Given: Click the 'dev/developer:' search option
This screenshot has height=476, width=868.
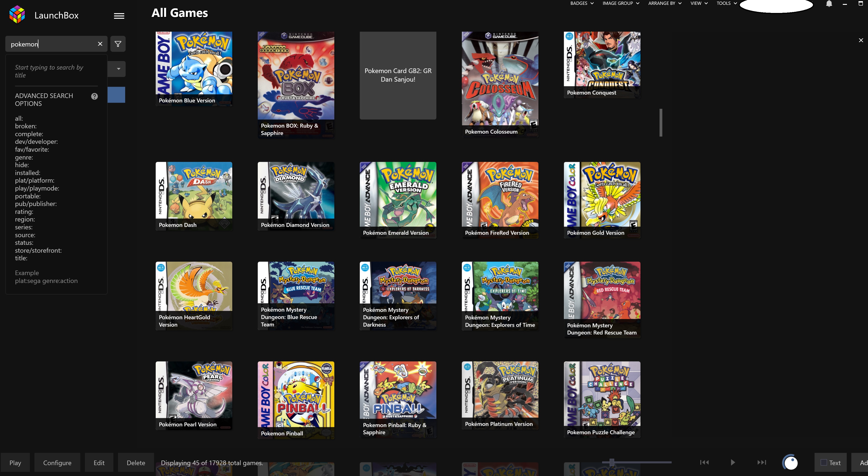Looking at the screenshot, I should [x=36, y=142].
